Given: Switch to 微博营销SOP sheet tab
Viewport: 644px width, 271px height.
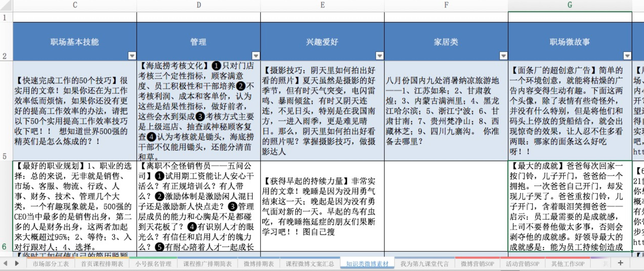Looking at the screenshot, I should (x=477, y=264).
